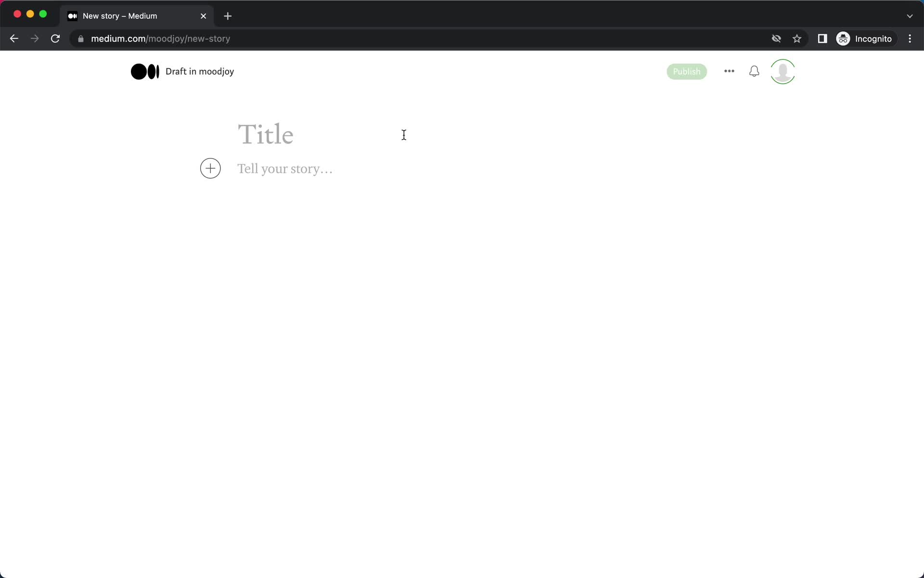Image resolution: width=924 pixels, height=578 pixels.
Task: Click the Incognito profile dropdown
Action: [x=865, y=38]
